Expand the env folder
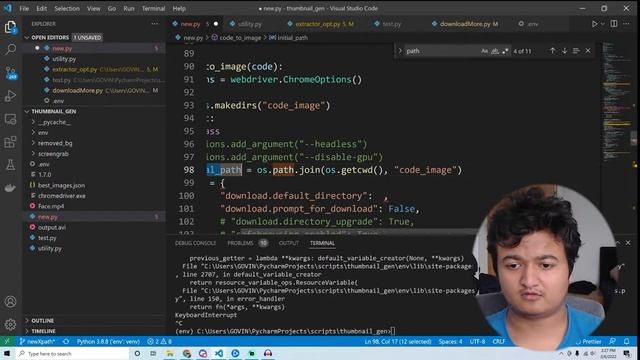Viewport: 640px width, 360px height. [x=42, y=133]
